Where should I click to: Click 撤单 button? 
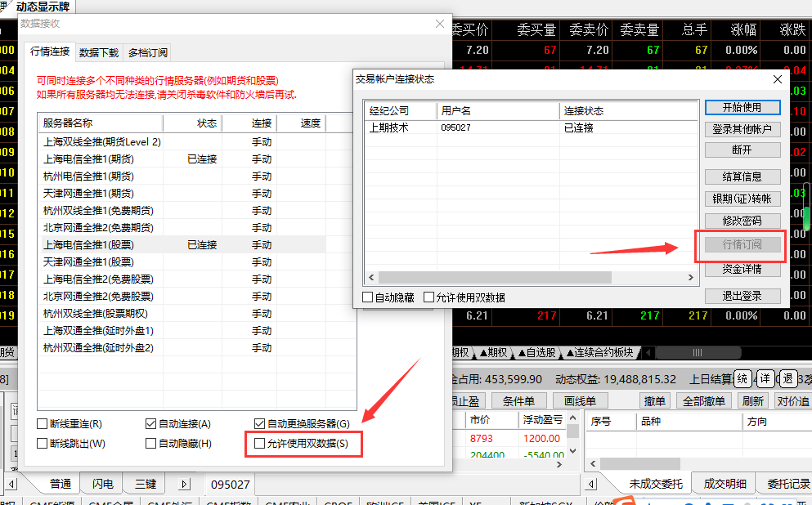click(654, 401)
